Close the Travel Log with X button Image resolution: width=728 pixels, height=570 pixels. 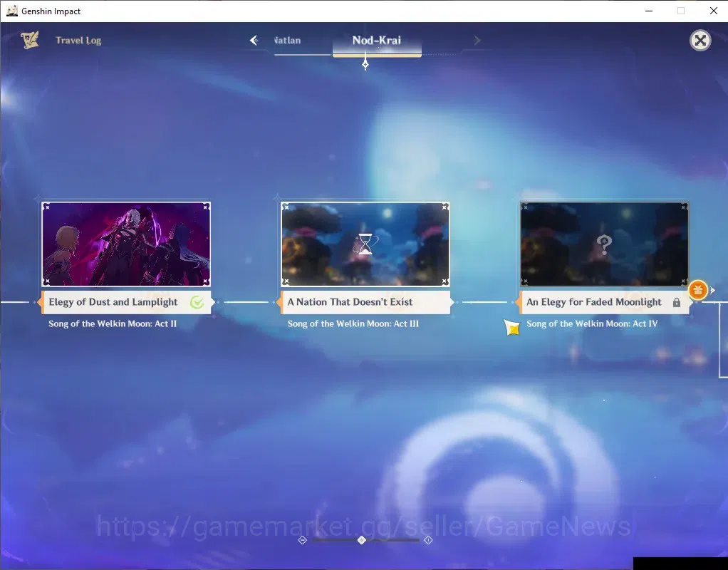pyautogui.click(x=700, y=41)
